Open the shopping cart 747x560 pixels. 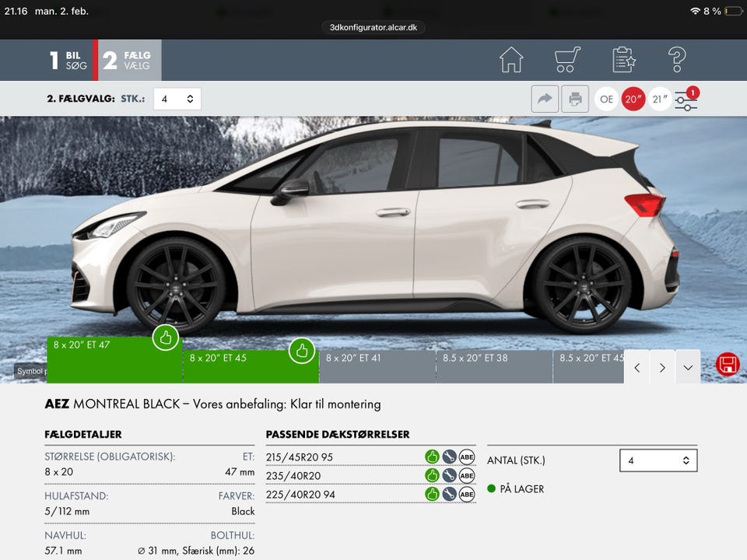567,60
